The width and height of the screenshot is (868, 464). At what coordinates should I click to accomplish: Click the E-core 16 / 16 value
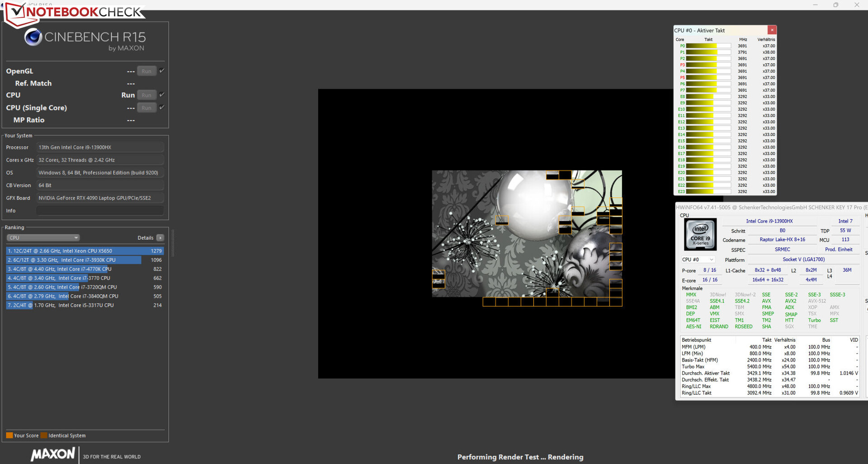pos(709,280)
